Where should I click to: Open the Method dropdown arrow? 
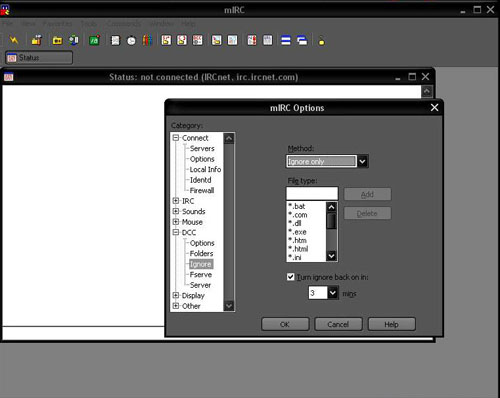point(362,161)
